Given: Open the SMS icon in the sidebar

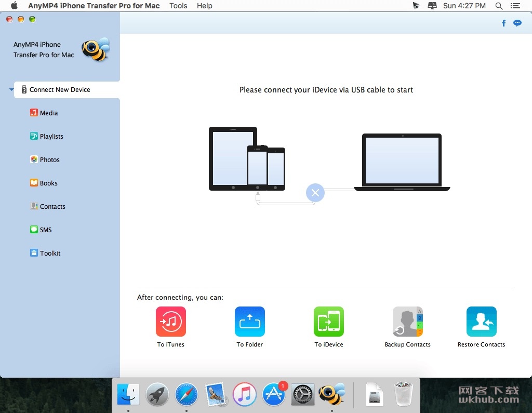Looking at the screenshot, I should click(34, 230).
